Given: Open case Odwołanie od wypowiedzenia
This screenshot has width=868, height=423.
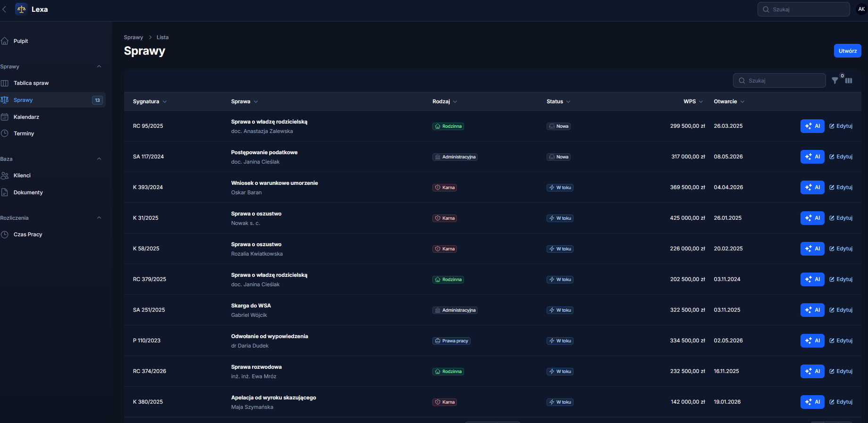Looking at the screenshot, I should pos(270,336).
